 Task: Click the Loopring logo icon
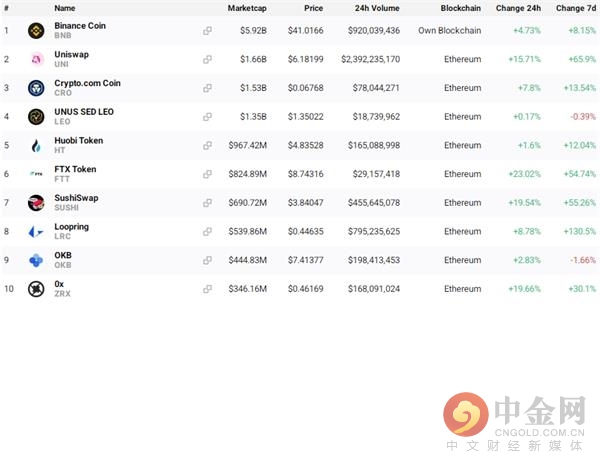click(36, 231)
